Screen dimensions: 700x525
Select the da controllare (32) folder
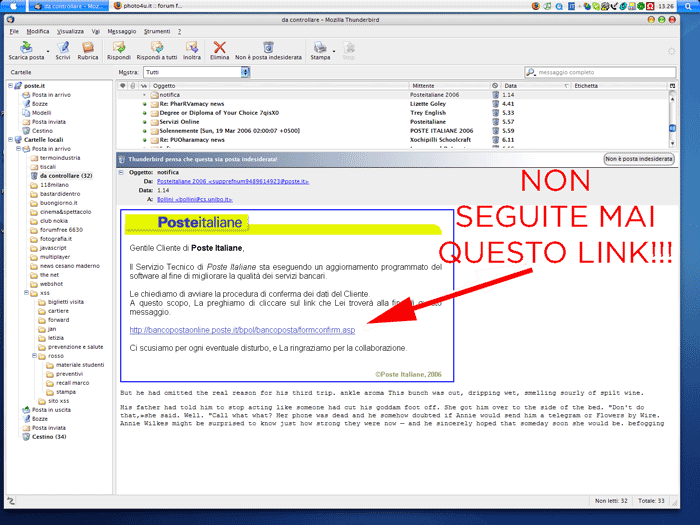point(66,175)
